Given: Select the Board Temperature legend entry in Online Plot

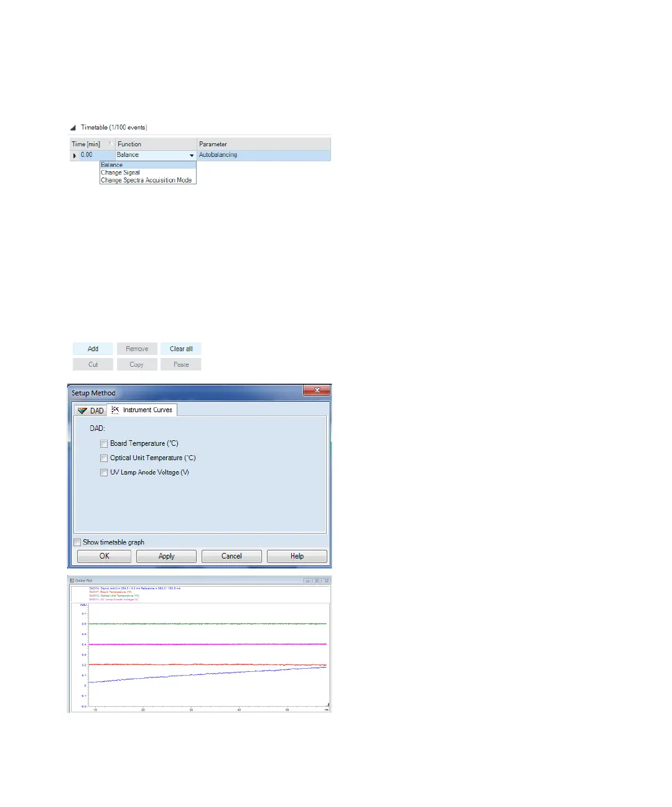Looking at the screenshot, I should click(111, 592).
